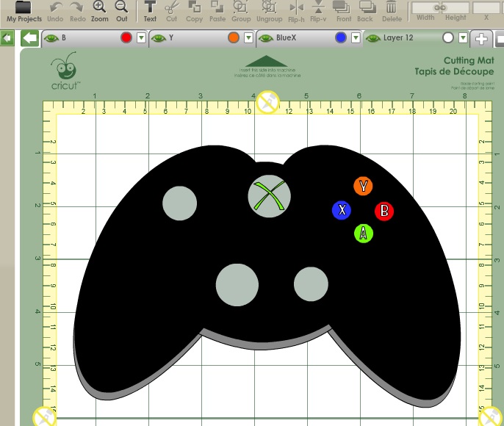Screen dimensions: 504x426
Task: Click the Group icon
Action: click(x=241, y=12)
